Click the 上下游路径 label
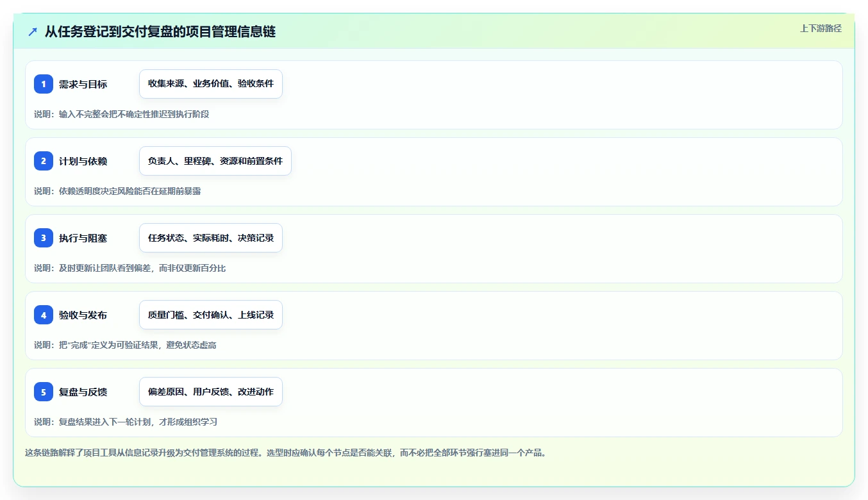Image resolution: width=868 pixels, height=500 pixels. [x=821, y=28]
